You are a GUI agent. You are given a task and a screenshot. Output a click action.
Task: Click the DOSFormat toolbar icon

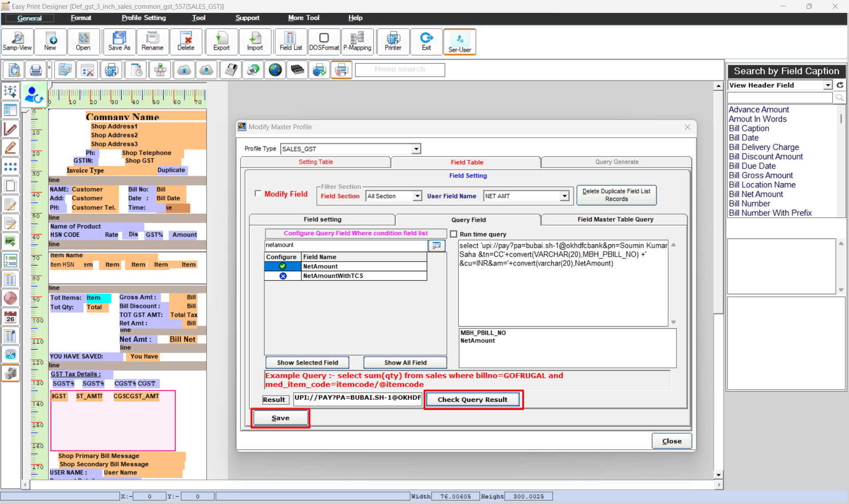point(324,42)
